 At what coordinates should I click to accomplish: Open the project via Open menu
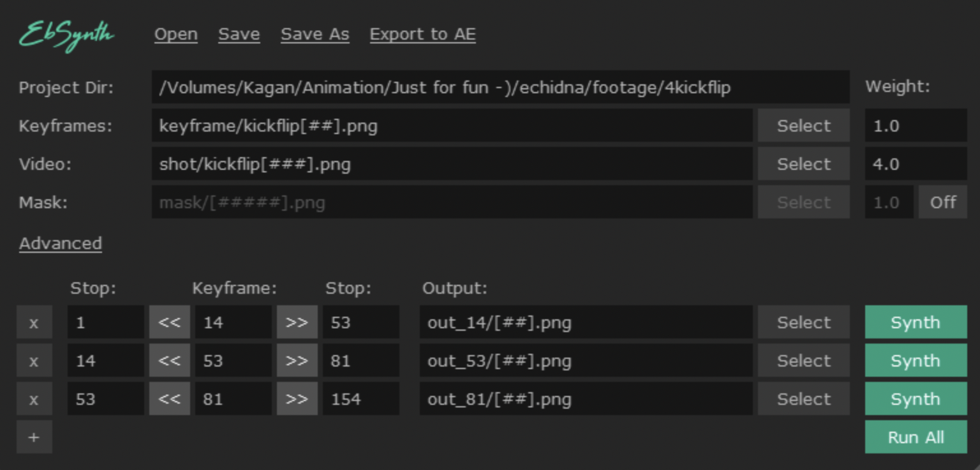175,34
